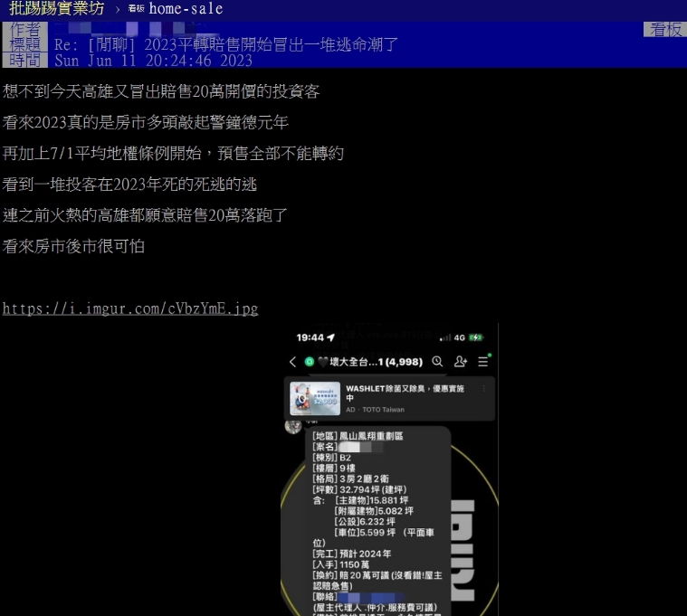Open the hamburger menu in chat header
The width and height of the screenshot is (687, 616).
(x=482, y=362)
